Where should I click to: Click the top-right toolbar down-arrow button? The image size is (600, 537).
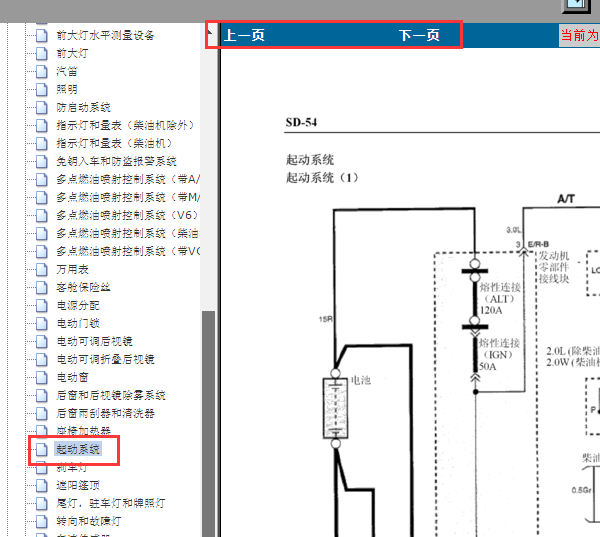[x=575, y=5]
